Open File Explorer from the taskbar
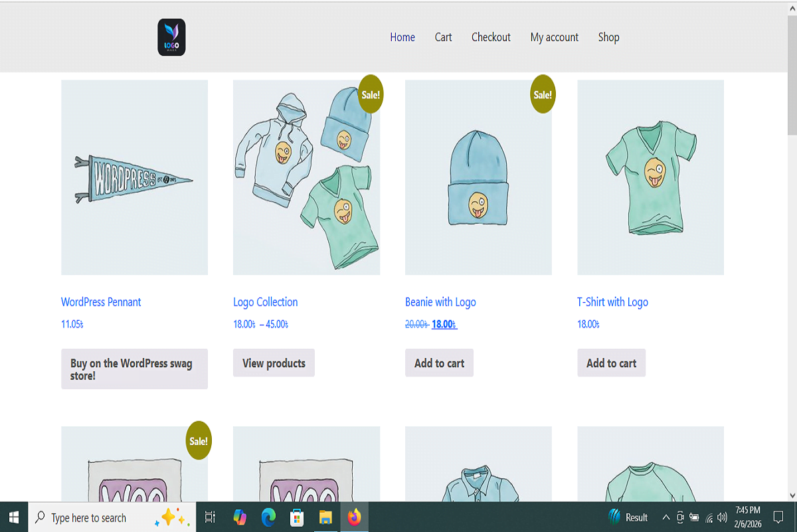Image resolution: width=797 pixels, height=532 pixels. [x=325, y=517]
